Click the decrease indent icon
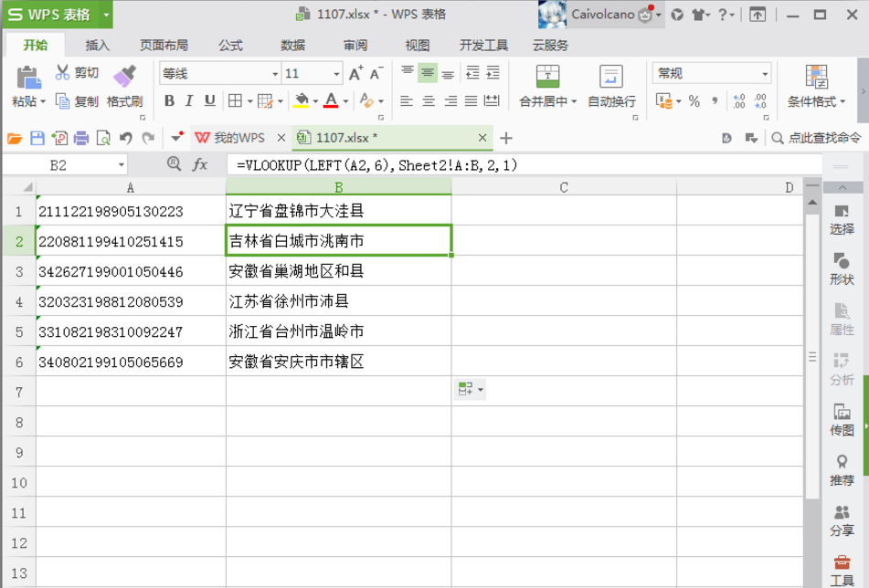The image size is (869, 588). pyautogui.click(x=472, y=72)
